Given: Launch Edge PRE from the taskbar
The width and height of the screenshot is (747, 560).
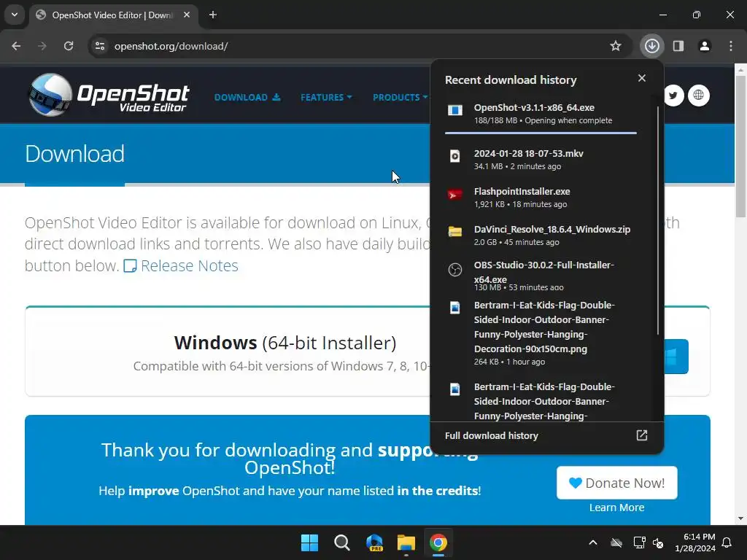Looking at the screenshot, I should click(374, 542).
